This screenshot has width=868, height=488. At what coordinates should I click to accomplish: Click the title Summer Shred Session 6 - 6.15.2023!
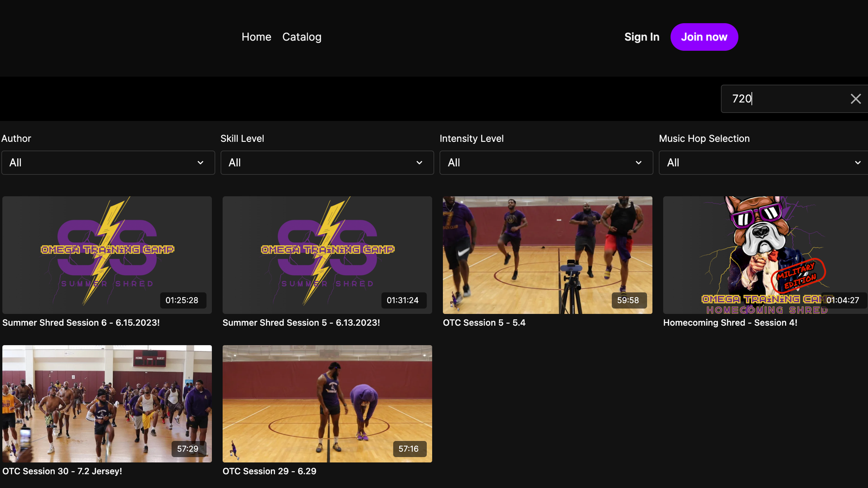coord(81,323)
